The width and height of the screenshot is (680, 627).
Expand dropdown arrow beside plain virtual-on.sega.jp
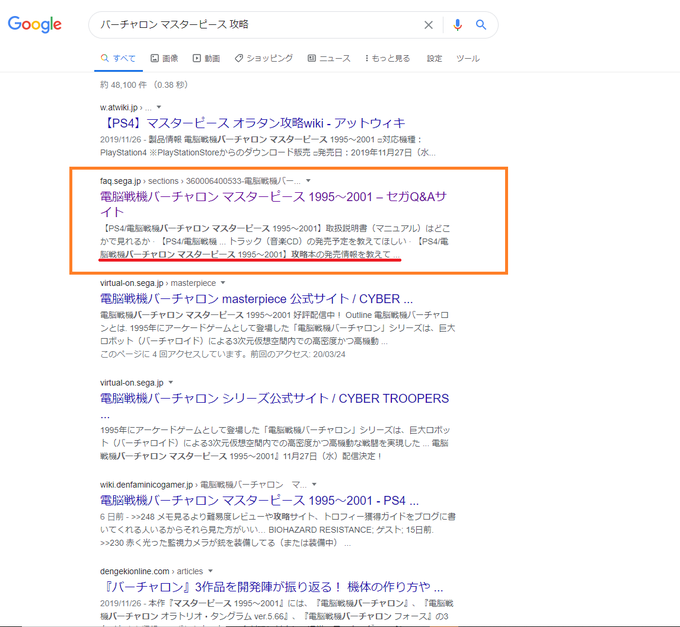point(170,382)
